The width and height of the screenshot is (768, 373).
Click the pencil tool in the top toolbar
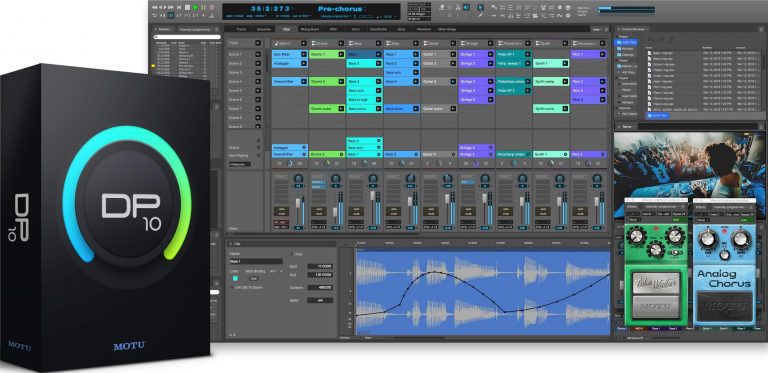click(480, 16)
